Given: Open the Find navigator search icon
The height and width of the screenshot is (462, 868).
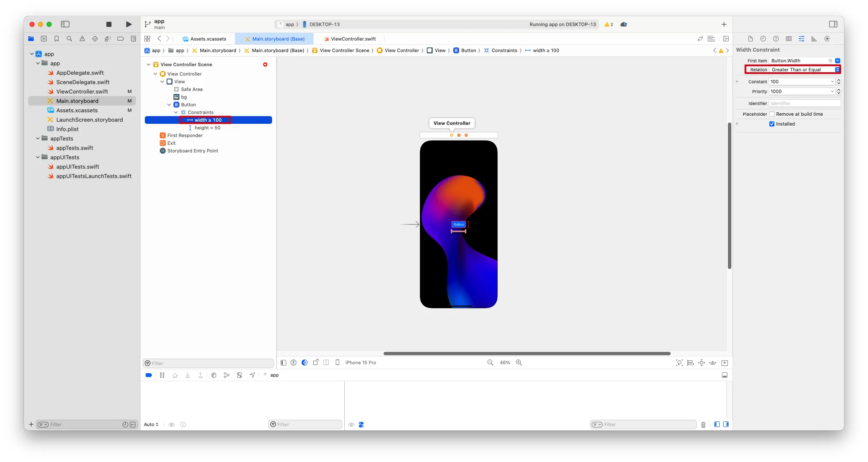Looking at the screenshot, I should point(69,39).
